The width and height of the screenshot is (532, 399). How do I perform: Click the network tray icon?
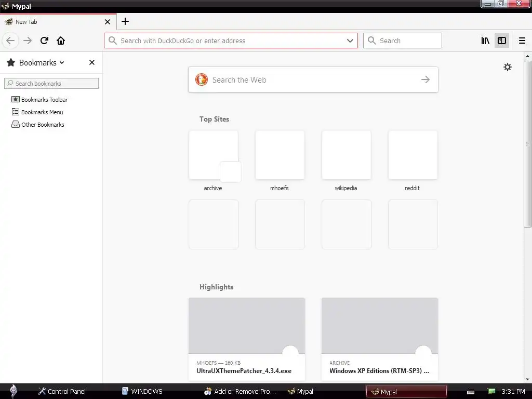[x=491, y=391]
